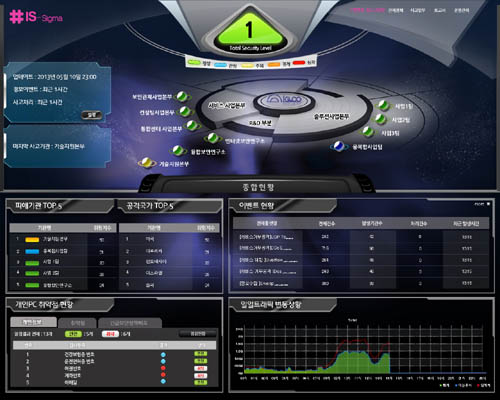Click the 종합현황 bar below the map
500x400 pixels.
click(x=258, y=187)
